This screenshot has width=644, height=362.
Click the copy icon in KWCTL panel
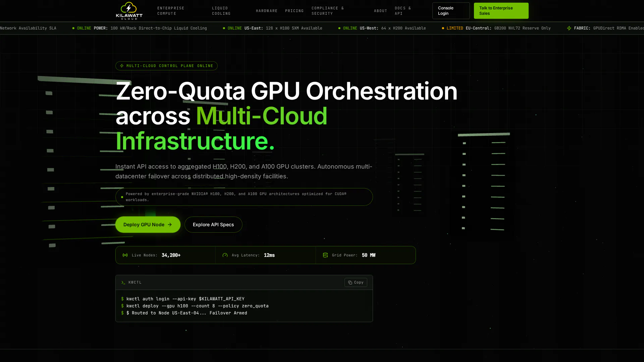point(350,283)
